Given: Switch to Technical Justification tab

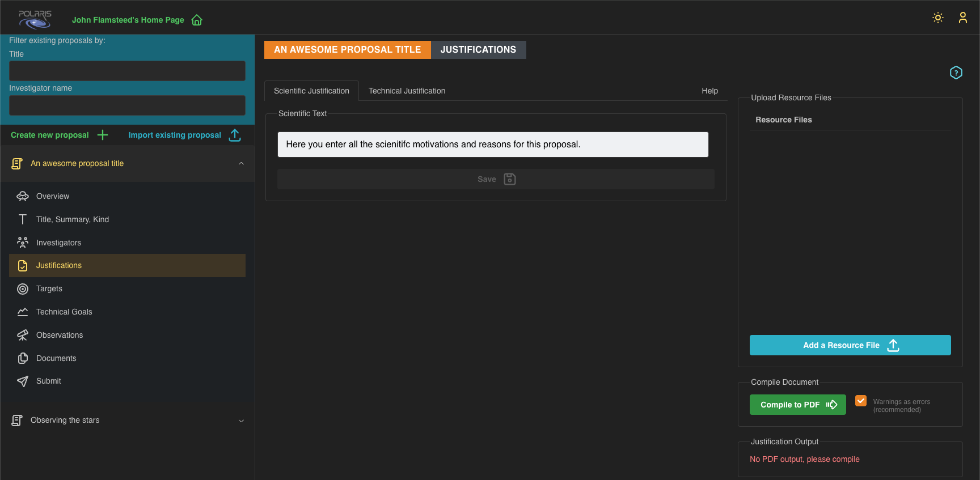Looking at the screenshot, I should (x=407, y=91).
